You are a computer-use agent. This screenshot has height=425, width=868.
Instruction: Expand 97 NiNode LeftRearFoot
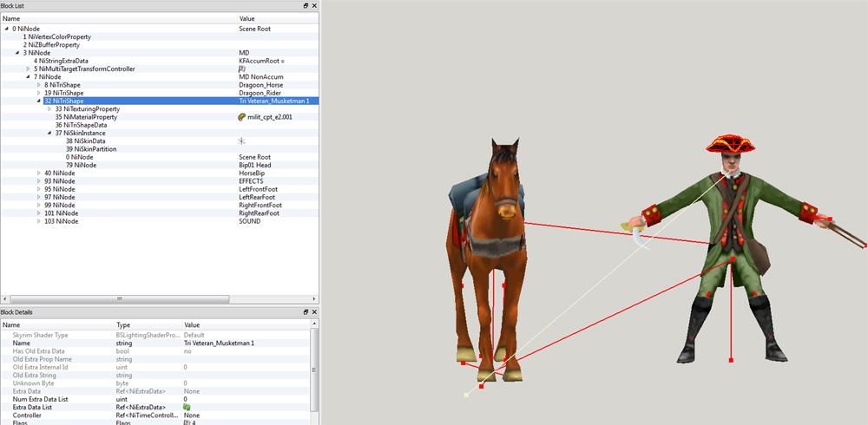click(x=39, y=197)
